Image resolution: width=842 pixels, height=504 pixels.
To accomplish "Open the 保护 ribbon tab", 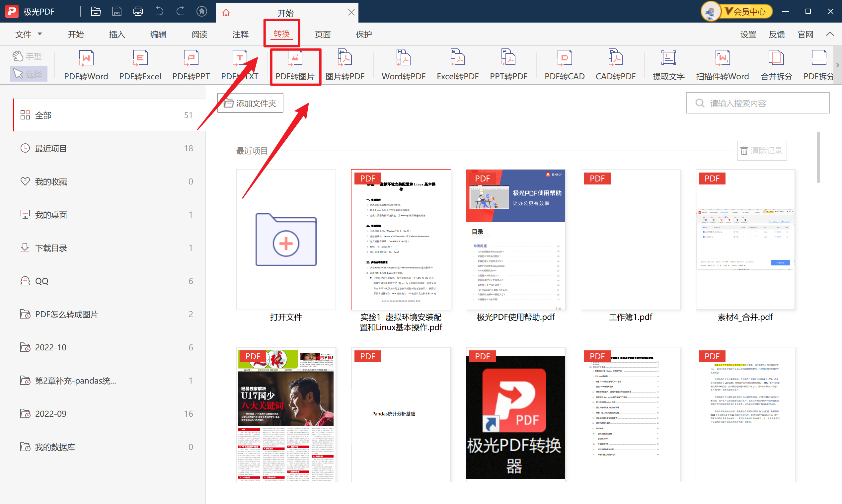I will [x=364, y=34].
